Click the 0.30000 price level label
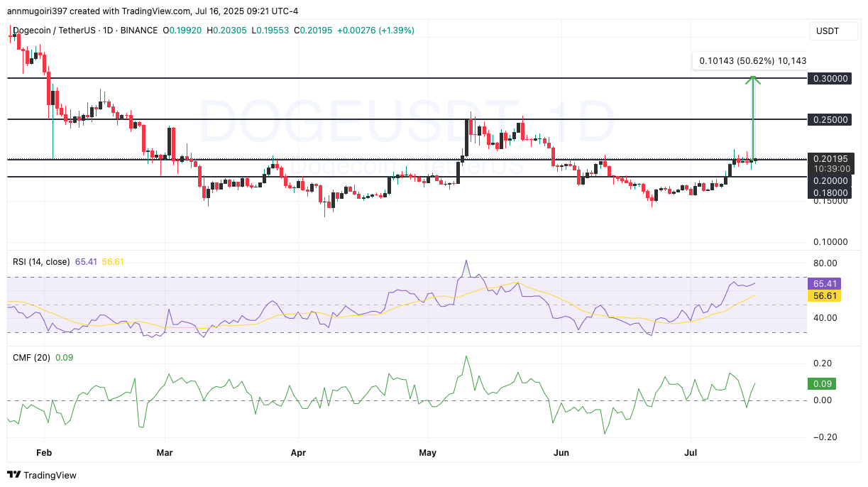This screenshot has width=868, height=487. point(830,78)
